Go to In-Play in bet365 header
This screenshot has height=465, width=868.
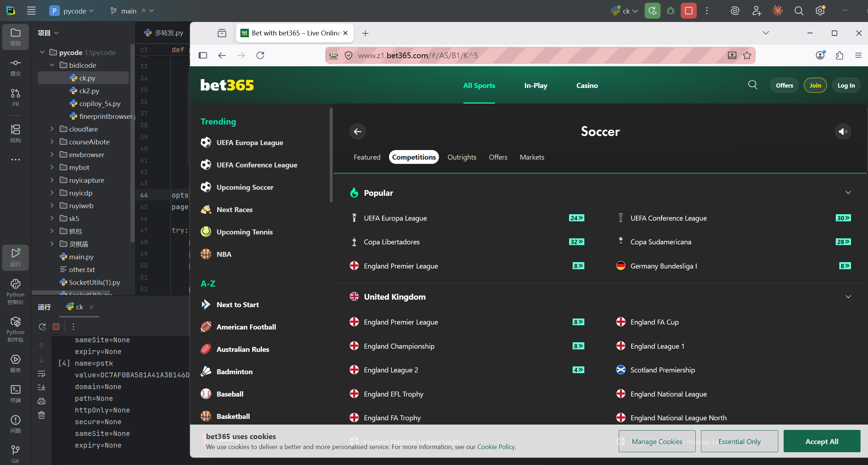(x=535, y=85)
